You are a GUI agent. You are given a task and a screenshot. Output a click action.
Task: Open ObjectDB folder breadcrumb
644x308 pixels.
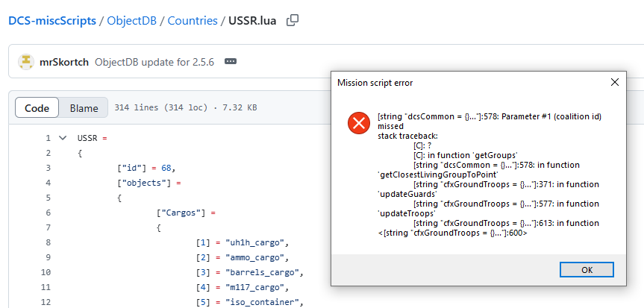(x=132, y=21)
